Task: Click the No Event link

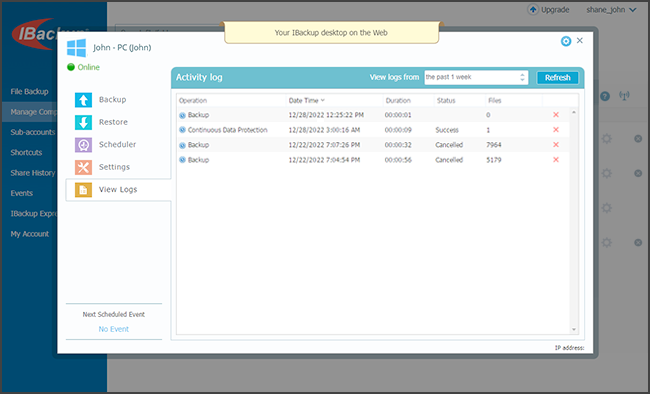Action: point(114,329)
